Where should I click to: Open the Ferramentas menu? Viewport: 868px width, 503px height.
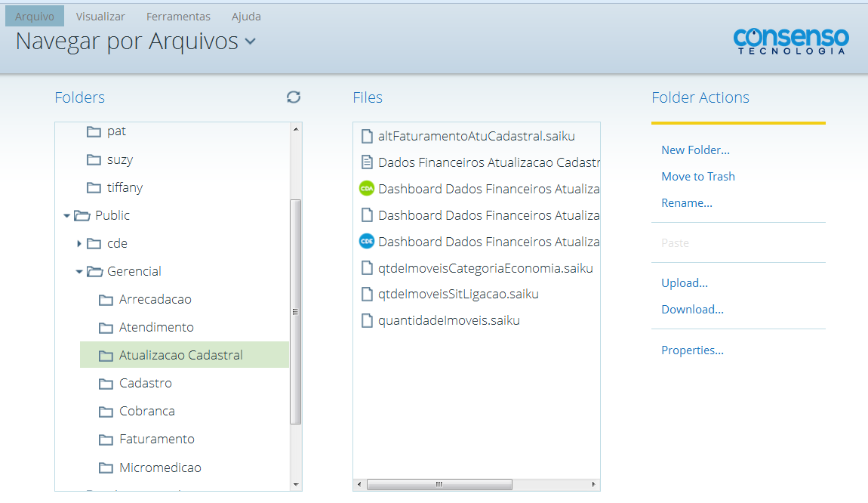coord(178,16)
